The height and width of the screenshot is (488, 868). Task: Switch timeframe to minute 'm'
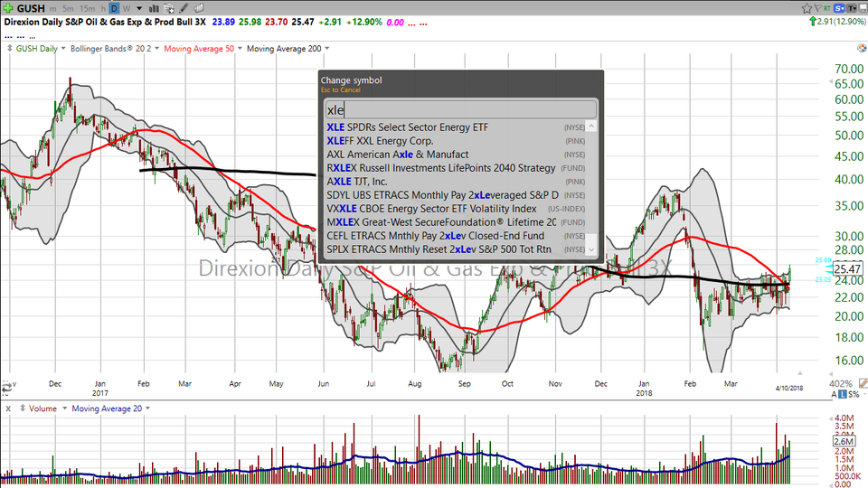click(x=52, y=8)
